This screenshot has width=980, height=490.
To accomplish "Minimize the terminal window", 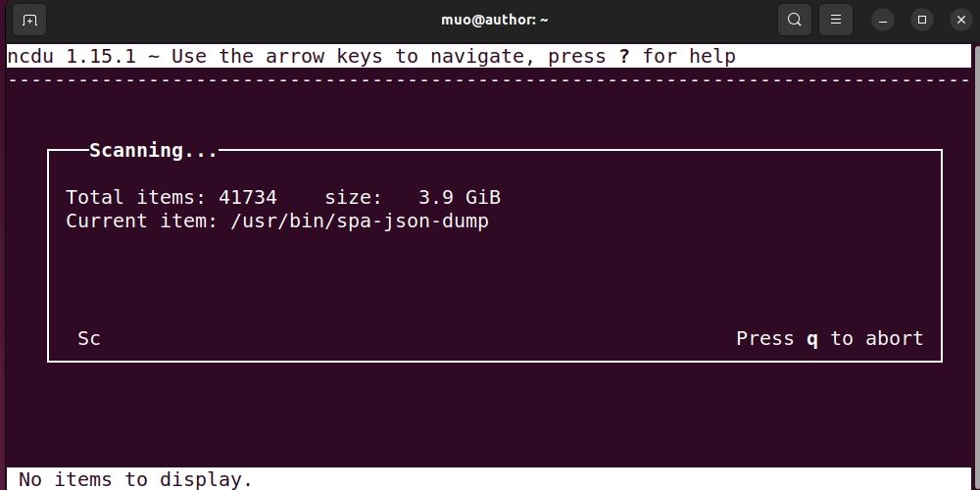I will 883,20.
